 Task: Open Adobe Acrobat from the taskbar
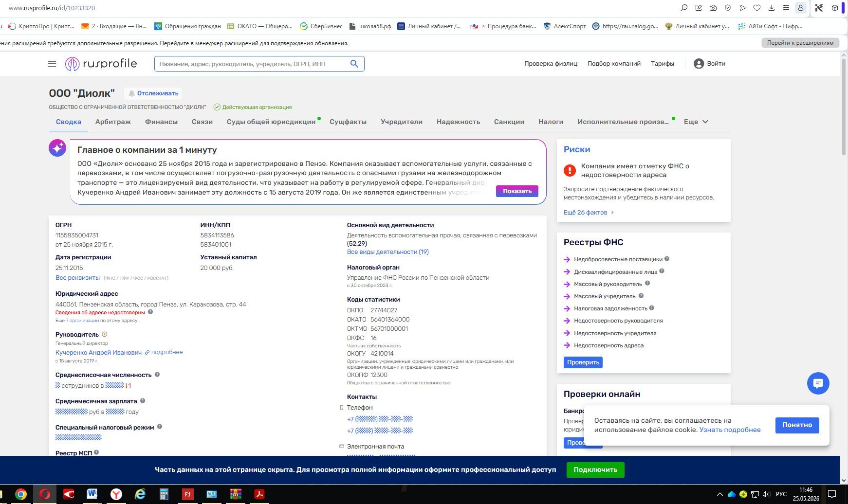pos(259,494)
